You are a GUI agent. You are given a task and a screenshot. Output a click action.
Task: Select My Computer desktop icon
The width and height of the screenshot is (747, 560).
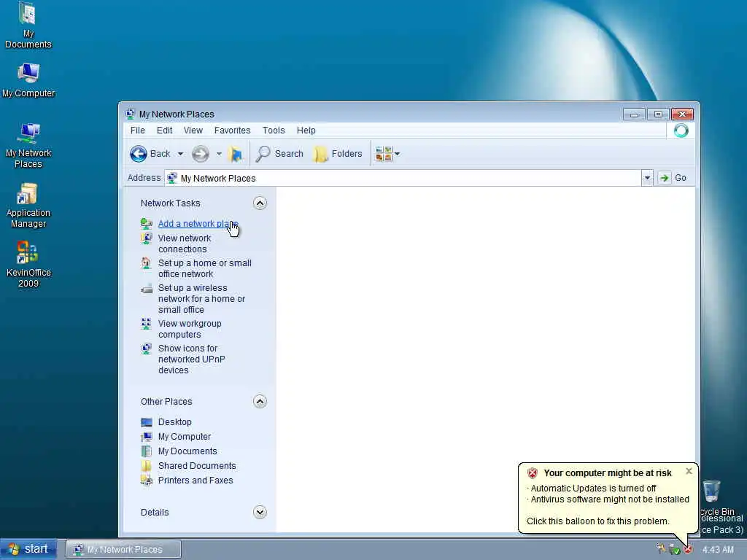click(28, 80)
